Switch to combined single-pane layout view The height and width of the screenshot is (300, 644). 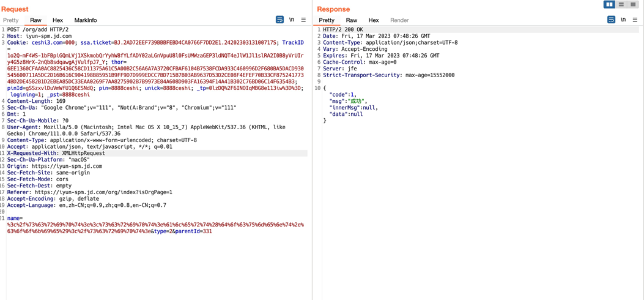633,4
